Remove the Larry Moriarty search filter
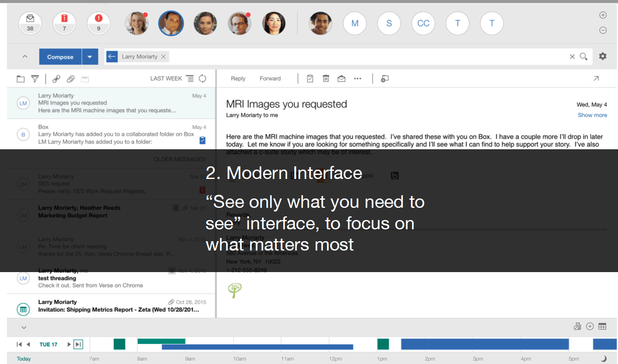The image size is (618, 364). [x=164, y=57]
